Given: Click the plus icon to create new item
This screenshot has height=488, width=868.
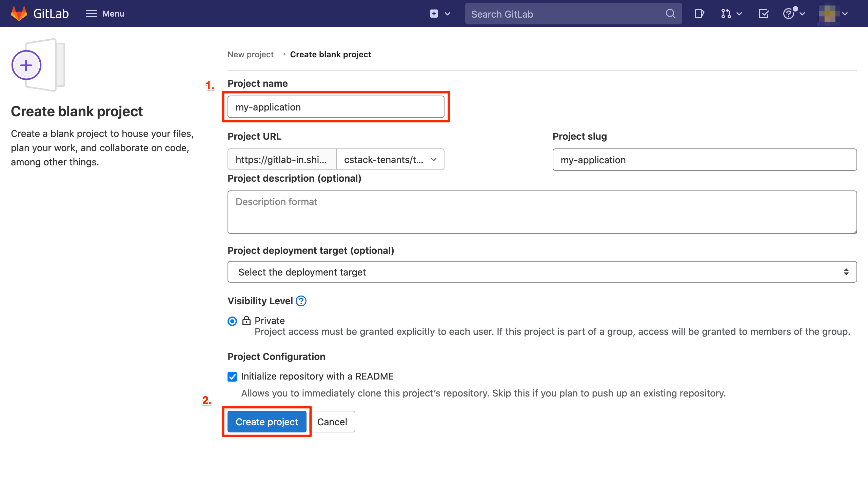Looking at the screenshot, I should tap(433, 14).
